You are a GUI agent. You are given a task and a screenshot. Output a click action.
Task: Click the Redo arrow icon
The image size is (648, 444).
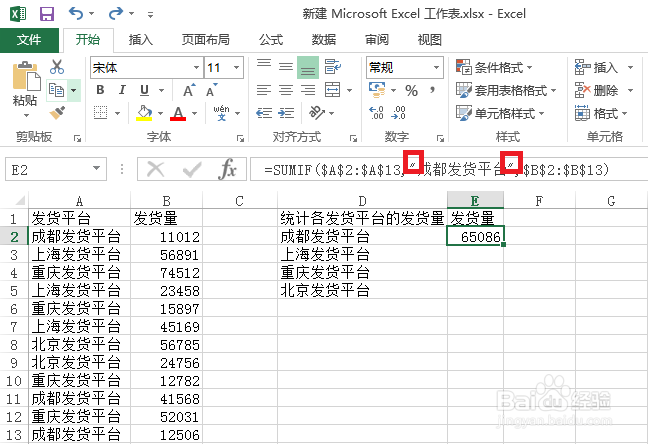[x=115, y=14]
